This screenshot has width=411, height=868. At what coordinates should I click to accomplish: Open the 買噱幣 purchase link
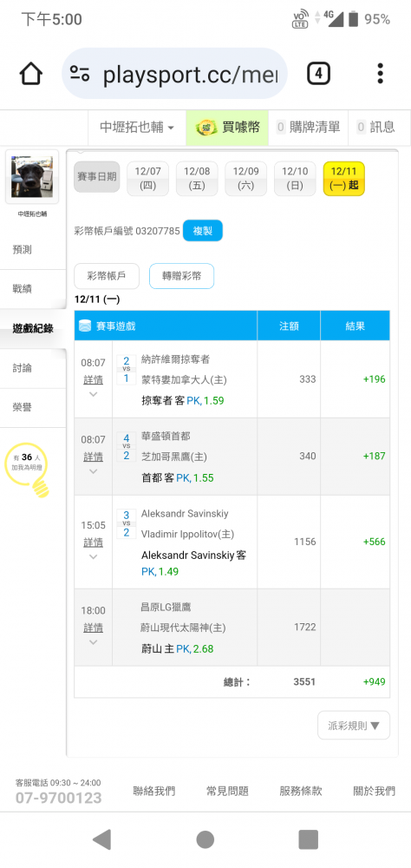(227, 128)
